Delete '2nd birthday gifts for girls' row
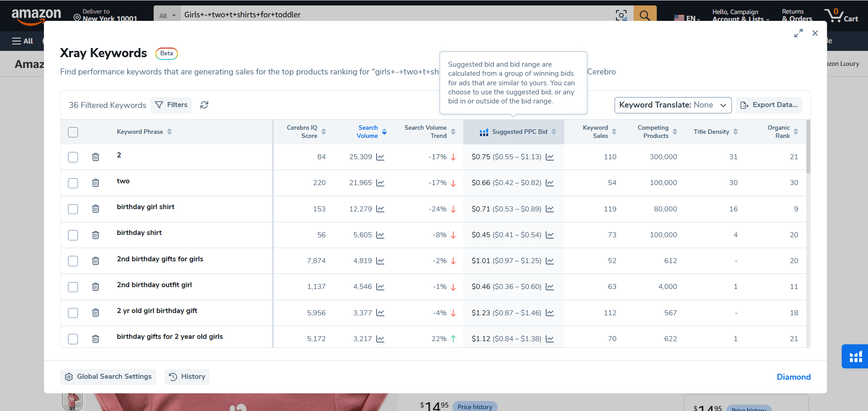 point(96,261)
